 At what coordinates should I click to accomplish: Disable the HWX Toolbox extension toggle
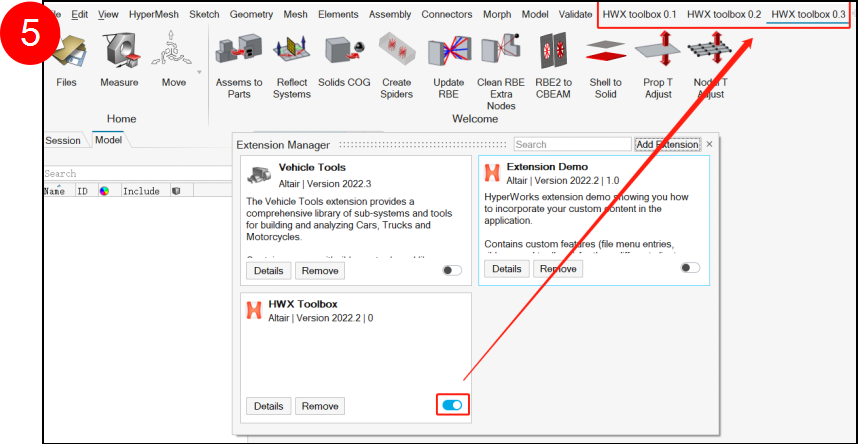pyautogui.click(x=453, y=405)
